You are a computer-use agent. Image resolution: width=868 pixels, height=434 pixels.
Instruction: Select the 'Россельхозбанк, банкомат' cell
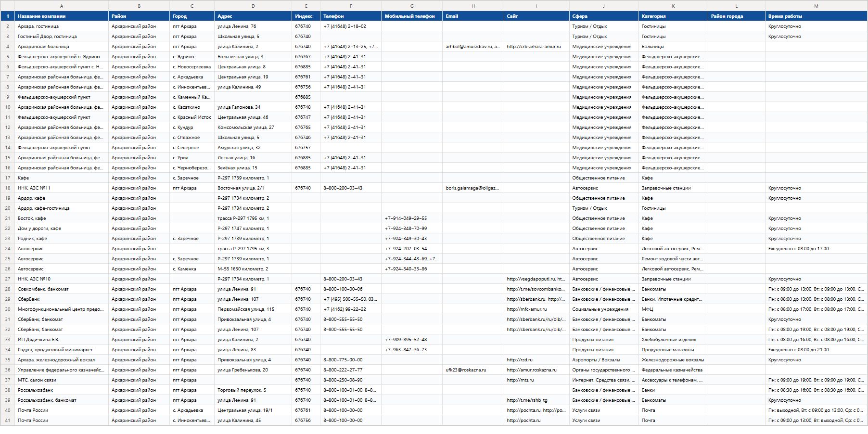click(x=62, y=400)
